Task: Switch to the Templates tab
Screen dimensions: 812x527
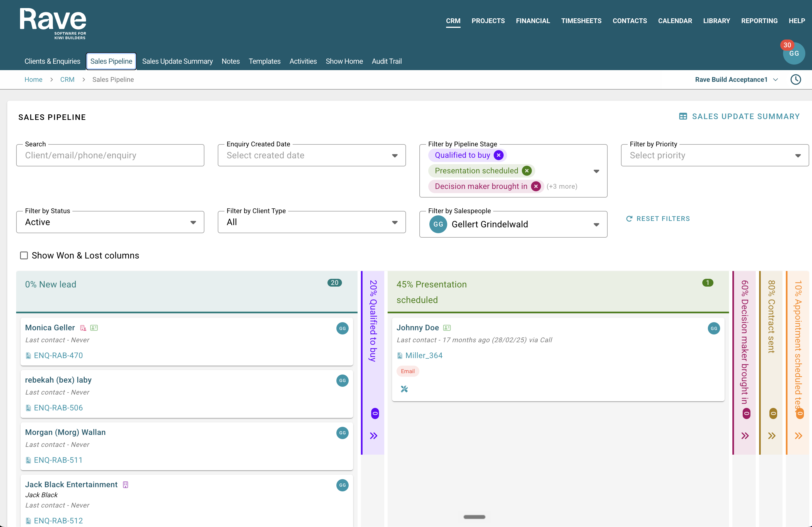Action: click(265, 61)
